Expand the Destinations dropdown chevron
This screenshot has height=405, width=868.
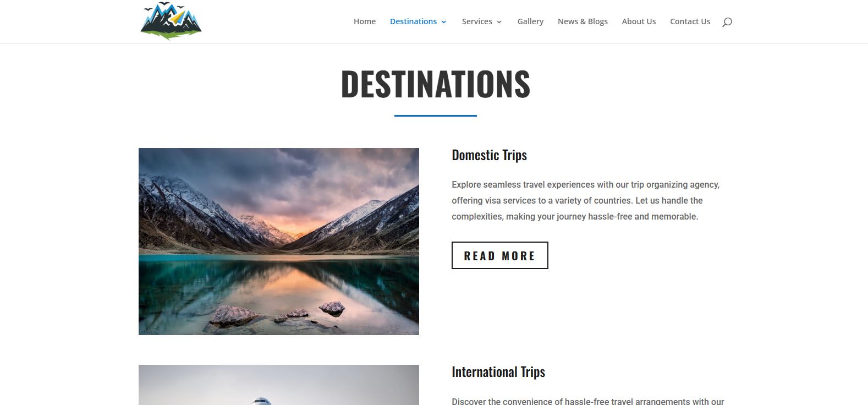point(444,22)
